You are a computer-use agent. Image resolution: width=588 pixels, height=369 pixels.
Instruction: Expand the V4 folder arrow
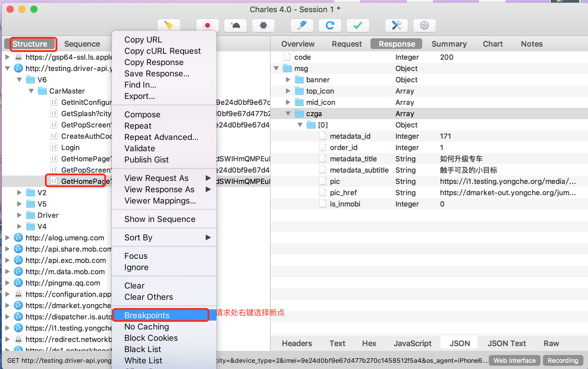(19, 226)
